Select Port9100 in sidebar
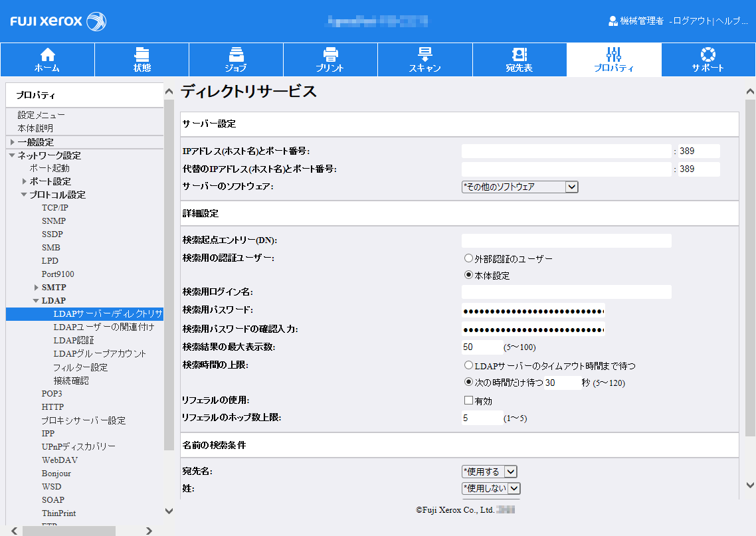Screen dimensions: 756x536 (x=58, y=274)
